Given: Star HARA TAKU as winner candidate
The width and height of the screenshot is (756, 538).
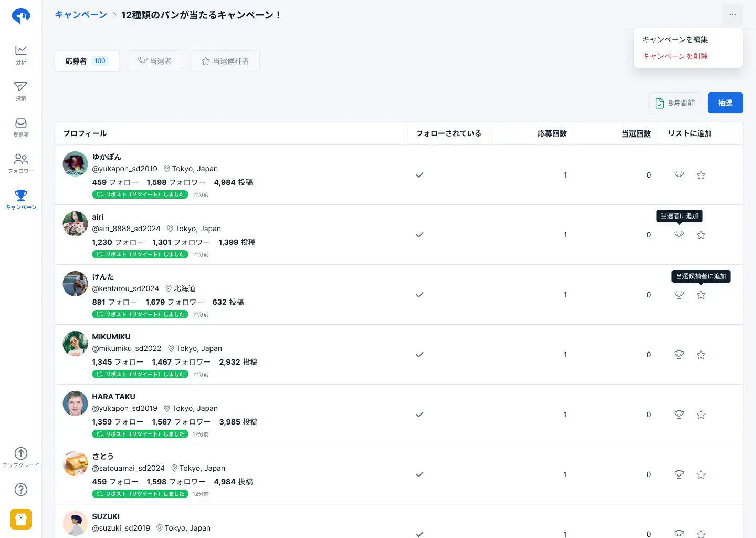Looking at the screenshot, I should (701, 415).
